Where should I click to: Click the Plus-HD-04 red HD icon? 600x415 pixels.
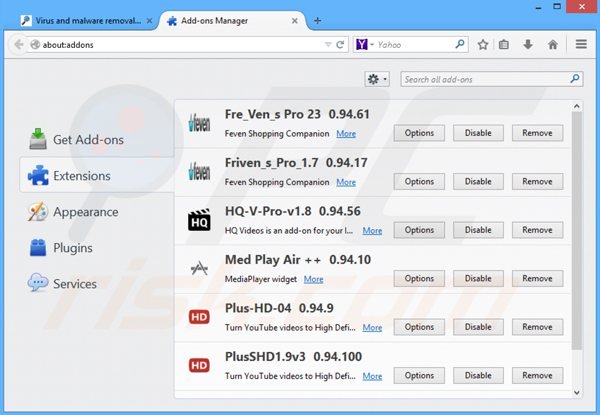(199, 317)
